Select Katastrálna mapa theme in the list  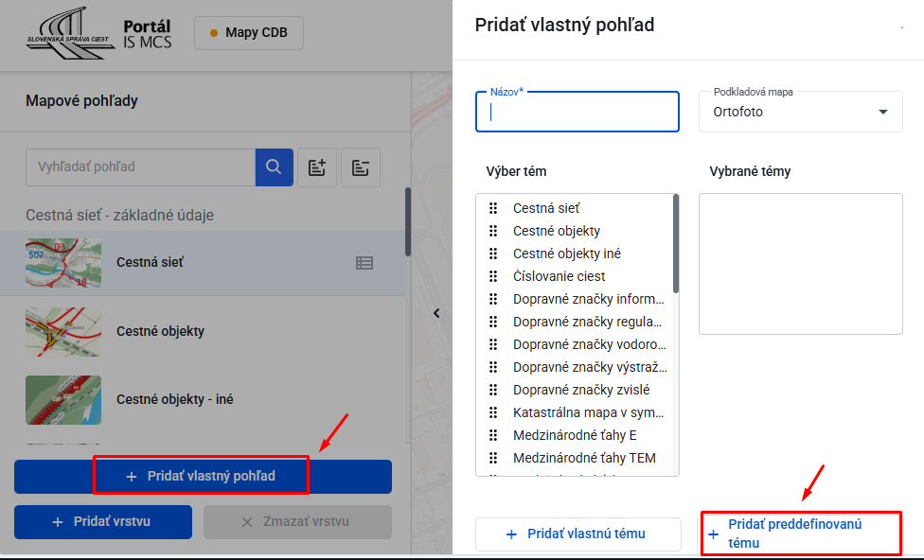tap(589, 412)
